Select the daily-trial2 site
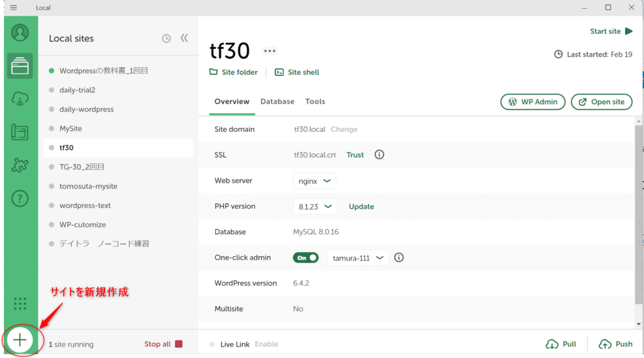 [118, 90]
